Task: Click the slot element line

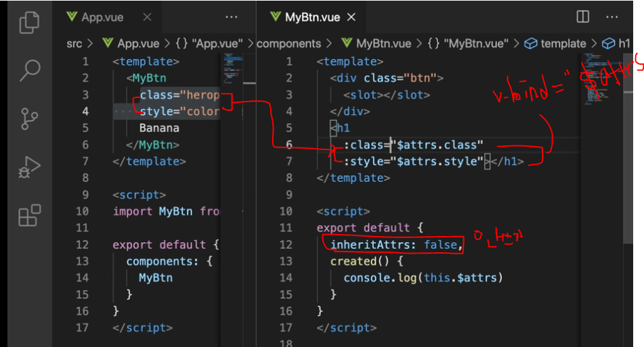Action: point(387,95)
